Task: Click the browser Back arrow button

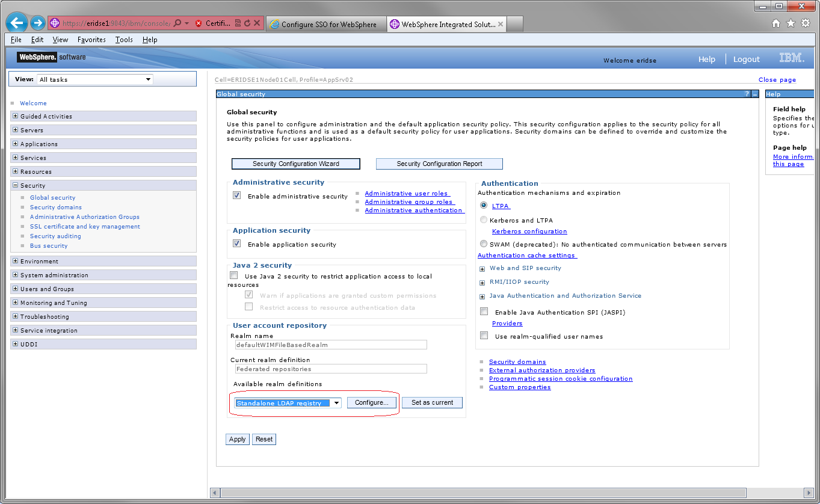Action: 16,23
